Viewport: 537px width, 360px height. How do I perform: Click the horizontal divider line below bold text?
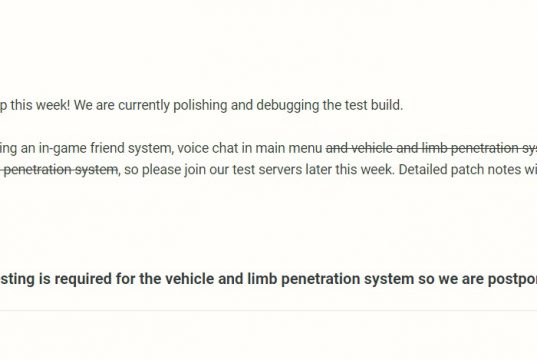268,311
